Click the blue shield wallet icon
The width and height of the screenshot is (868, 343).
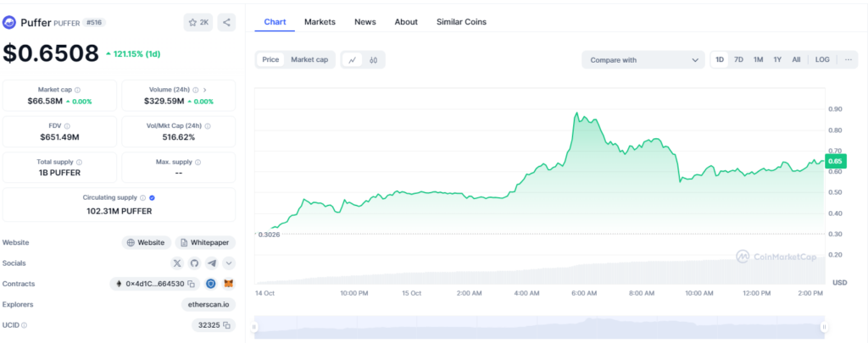pos(211,284)
